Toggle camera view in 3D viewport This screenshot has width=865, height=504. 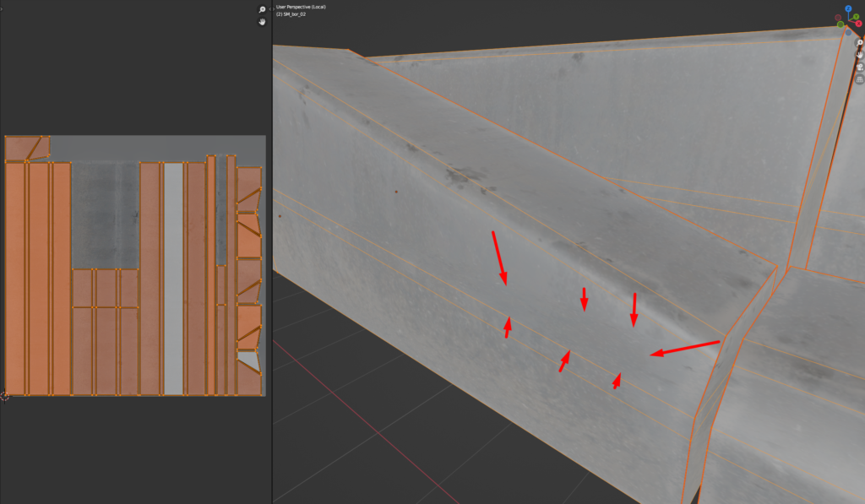tap(860, 68)
